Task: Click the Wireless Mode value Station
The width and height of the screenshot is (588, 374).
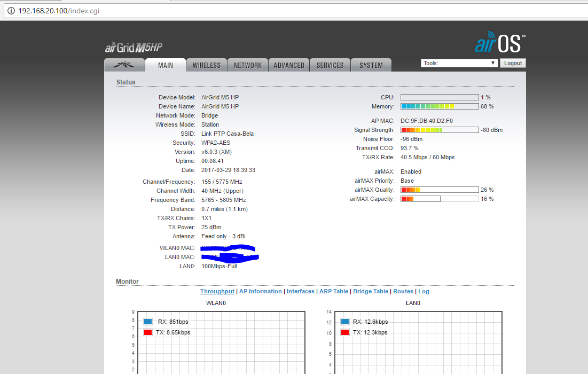Action: coord(210,124)
